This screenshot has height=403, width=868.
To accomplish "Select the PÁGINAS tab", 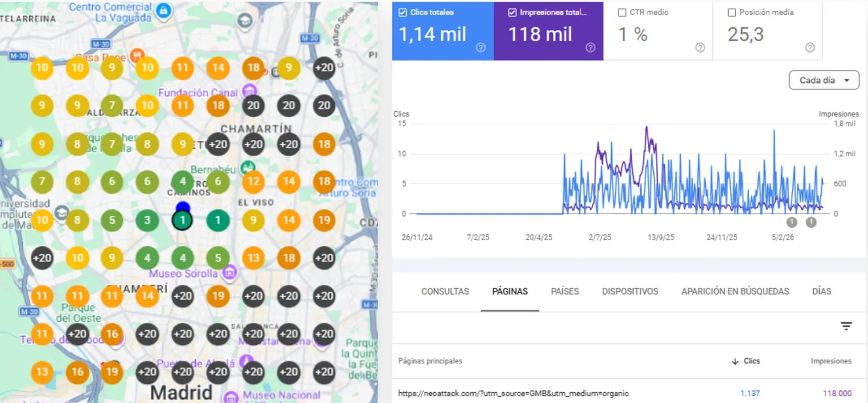I will [x=510, y=291].
